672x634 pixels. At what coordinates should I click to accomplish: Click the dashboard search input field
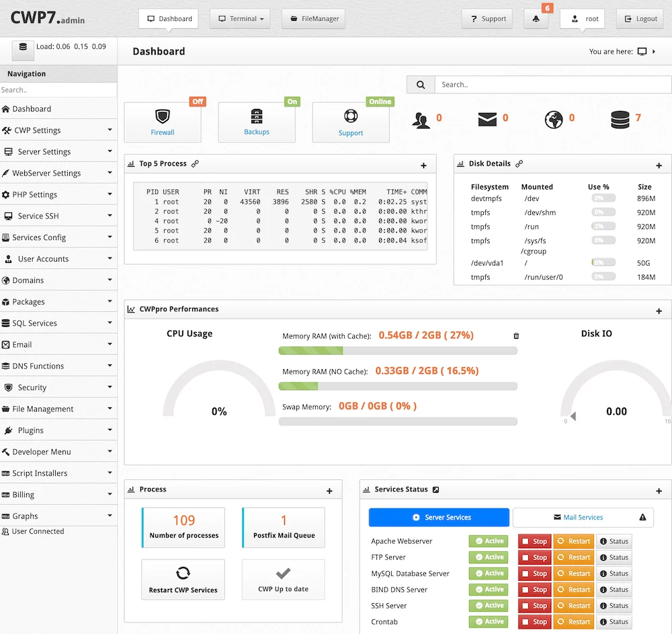coord(551,85)
